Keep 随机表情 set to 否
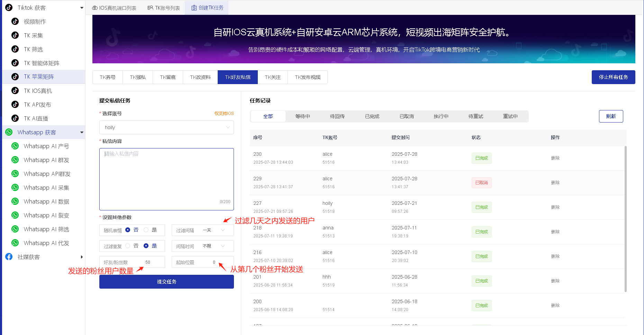Image resolution: width=644 pixels, height=335 pixels. tap(127, 230)
